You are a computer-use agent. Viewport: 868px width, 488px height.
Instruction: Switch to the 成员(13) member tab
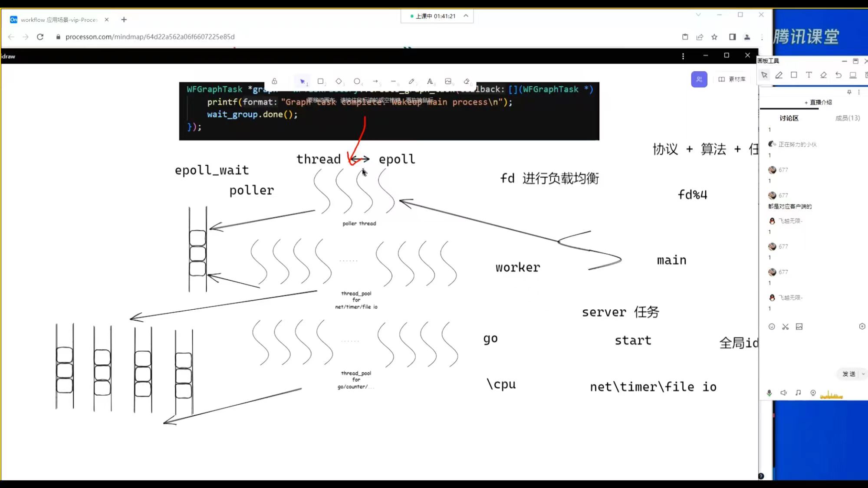847,118
